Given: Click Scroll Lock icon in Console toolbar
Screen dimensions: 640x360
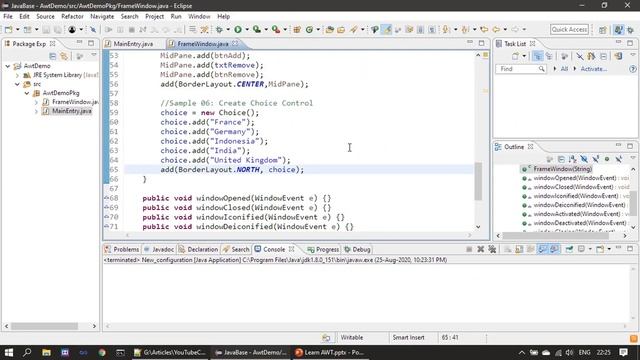Looking at the screenshot, I should point(519,249).
